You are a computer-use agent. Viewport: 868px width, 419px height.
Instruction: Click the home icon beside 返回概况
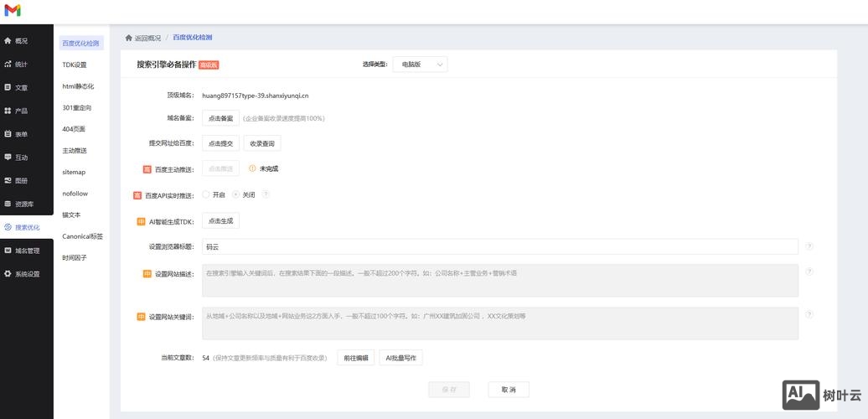click(129, 38)
